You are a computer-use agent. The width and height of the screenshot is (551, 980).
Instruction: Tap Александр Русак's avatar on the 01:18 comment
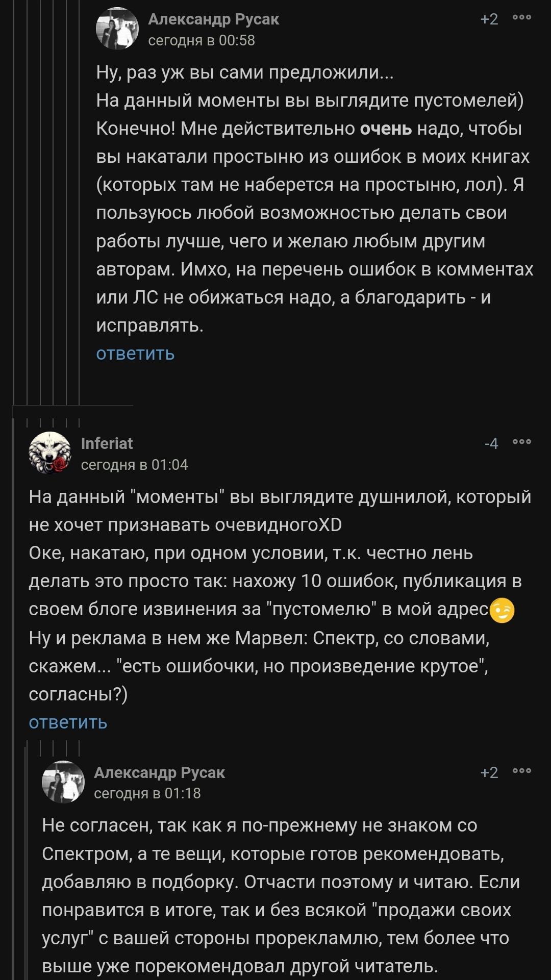[x=63, y=782]
